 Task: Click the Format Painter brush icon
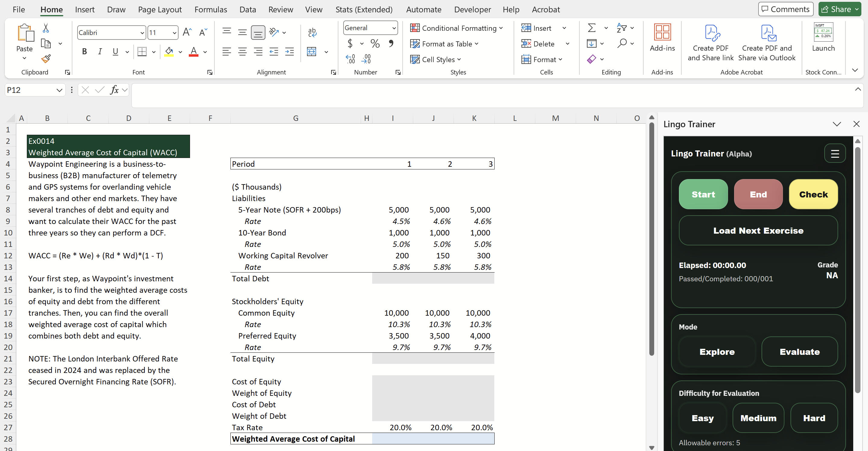[x=46, y=59]
